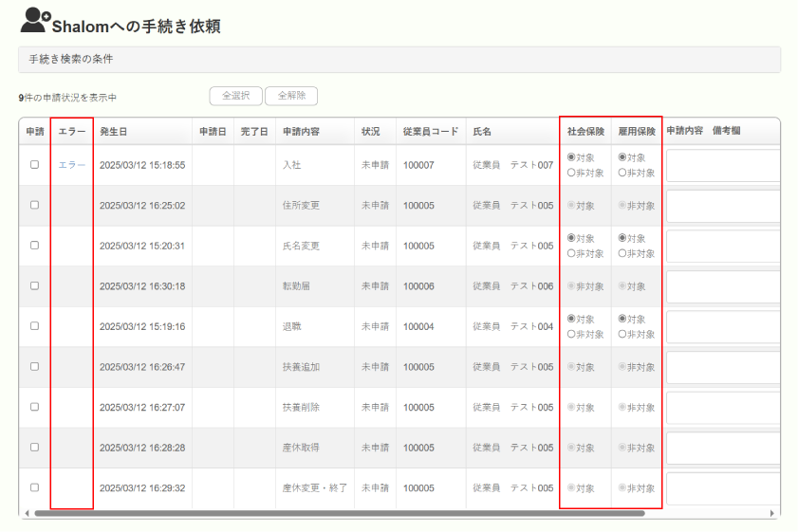This screenshot has height=532, width=798.
Task: Click the 従業員コード column header
Action: (430, 131)
